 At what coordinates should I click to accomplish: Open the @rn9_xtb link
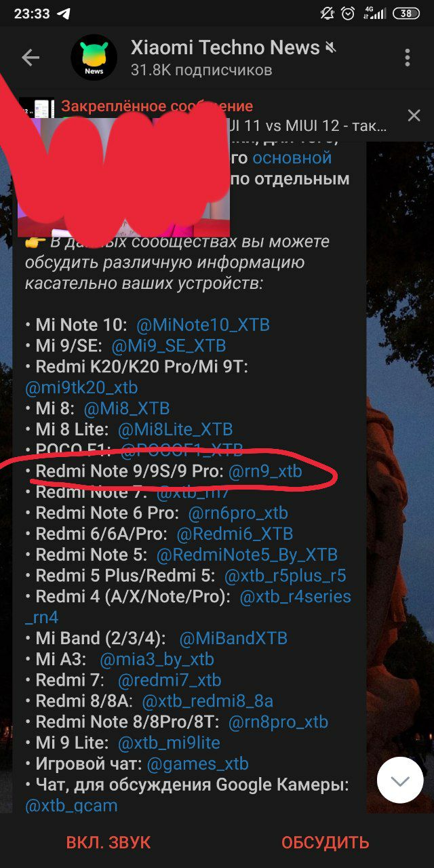[x=265, y=471]
